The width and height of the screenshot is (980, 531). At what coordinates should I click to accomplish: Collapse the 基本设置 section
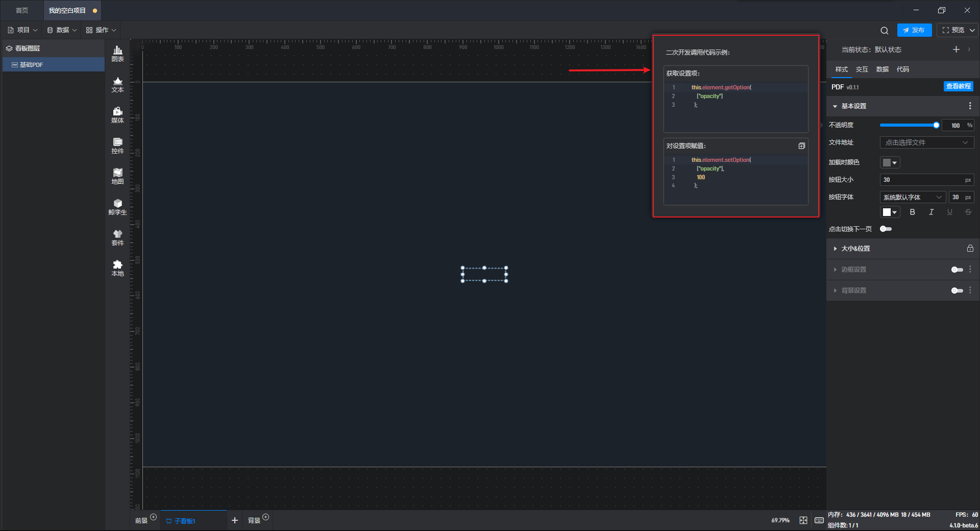pos(835,106)
